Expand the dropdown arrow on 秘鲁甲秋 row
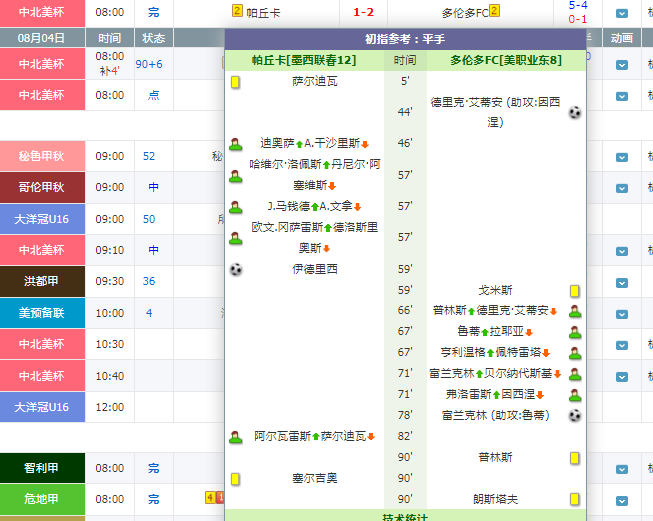 (623, 156)
